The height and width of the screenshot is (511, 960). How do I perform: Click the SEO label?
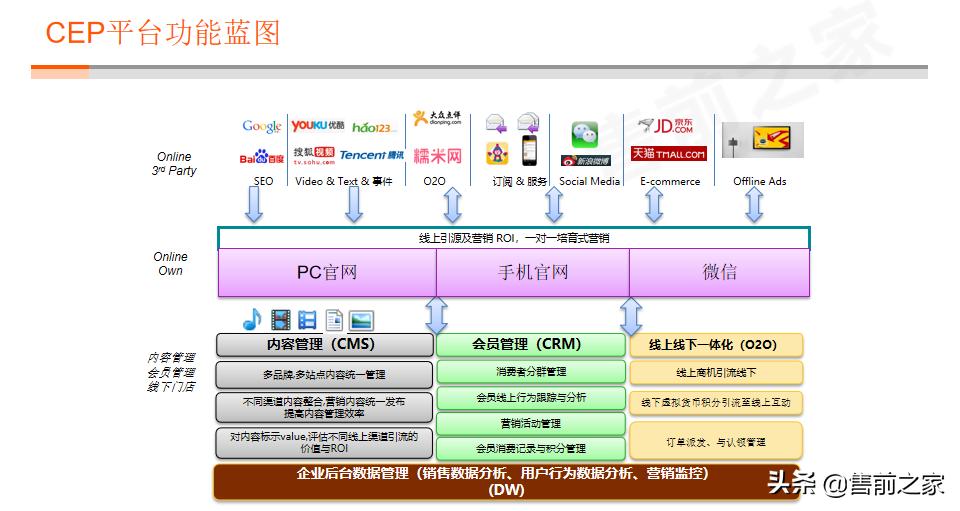tap(263, 181)
